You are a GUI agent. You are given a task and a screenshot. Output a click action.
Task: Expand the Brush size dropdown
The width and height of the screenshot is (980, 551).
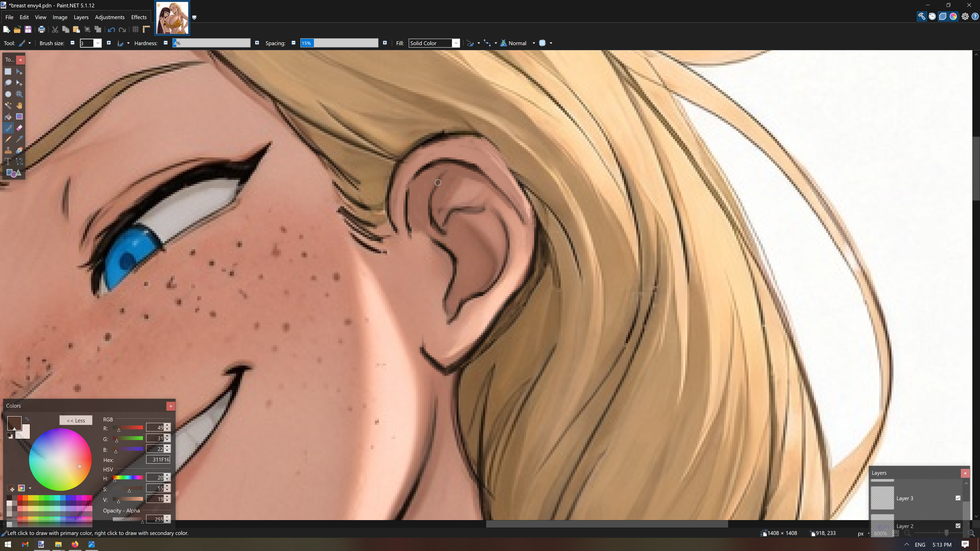coord(98,43)
